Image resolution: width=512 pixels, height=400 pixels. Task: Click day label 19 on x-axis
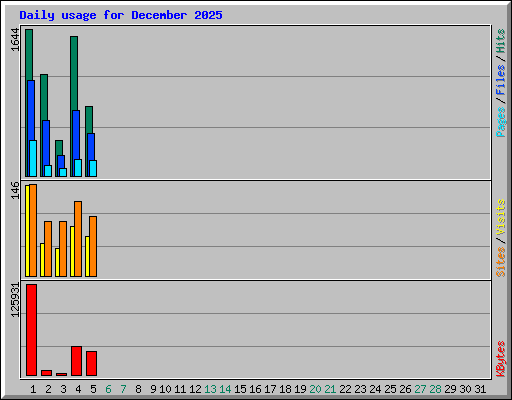coord(300,389)
